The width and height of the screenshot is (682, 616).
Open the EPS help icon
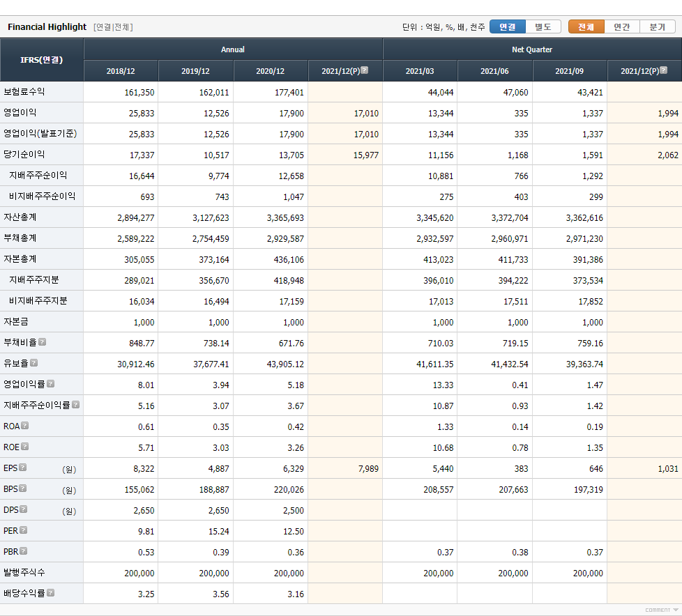tap(23, 468)
